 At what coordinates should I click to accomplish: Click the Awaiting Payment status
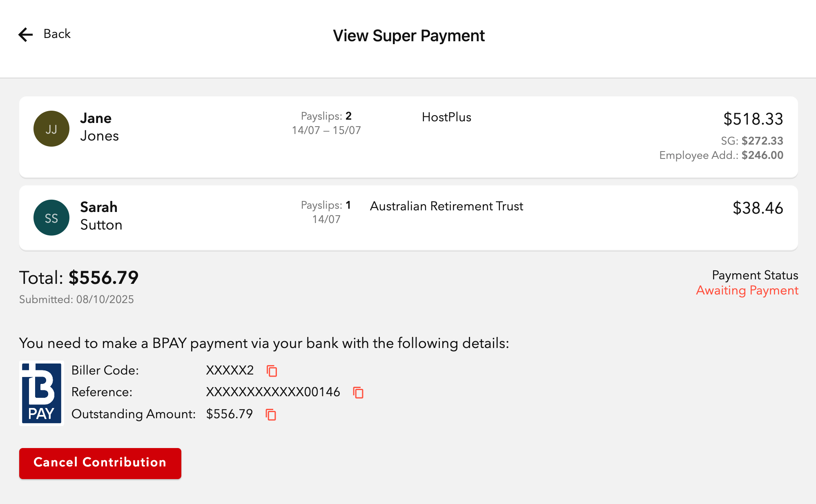[747, 290]
